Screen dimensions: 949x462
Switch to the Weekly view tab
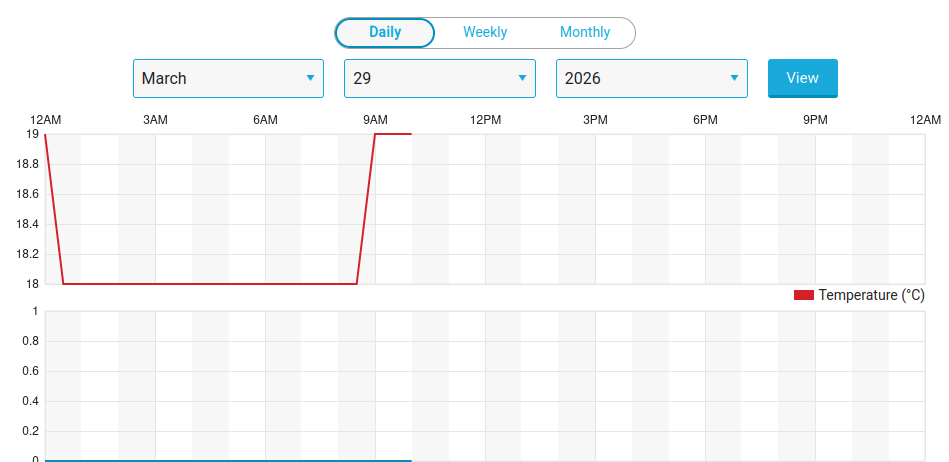coord(485,33)
